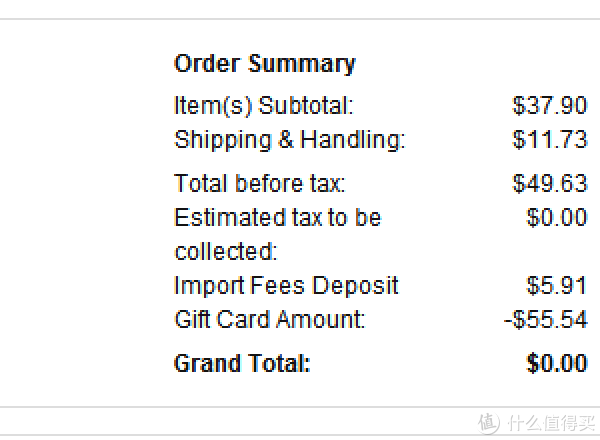Click the Order Summary heading
This screenshot has width=600, height=440.
pyautogui.click(x=265, y=64)
